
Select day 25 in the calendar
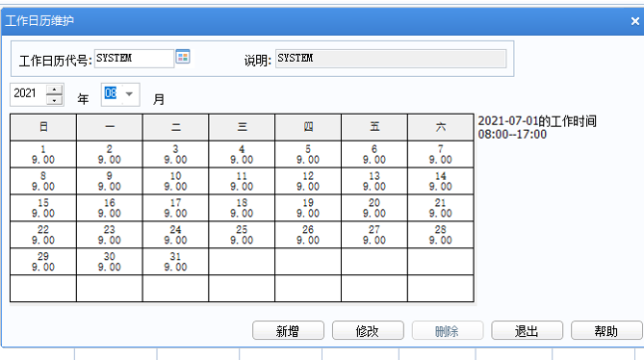tap(242, 235)
